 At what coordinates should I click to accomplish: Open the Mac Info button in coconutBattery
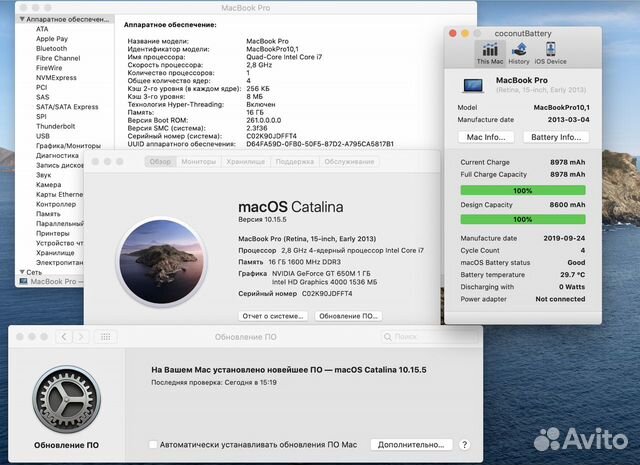click(x=486, y=137)
